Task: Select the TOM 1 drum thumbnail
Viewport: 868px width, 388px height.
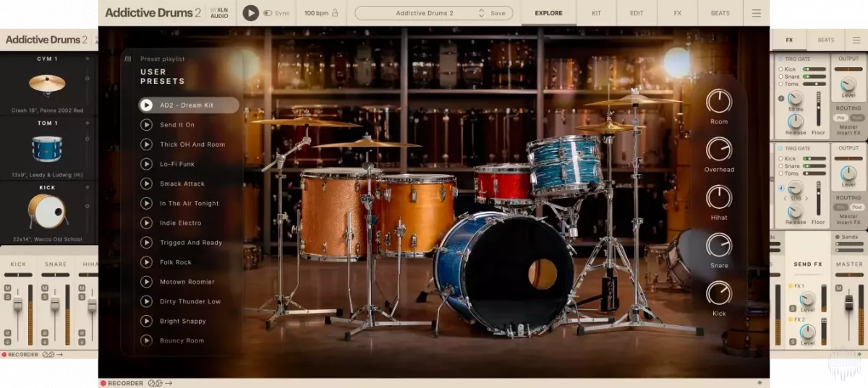Action: point(47,148)
